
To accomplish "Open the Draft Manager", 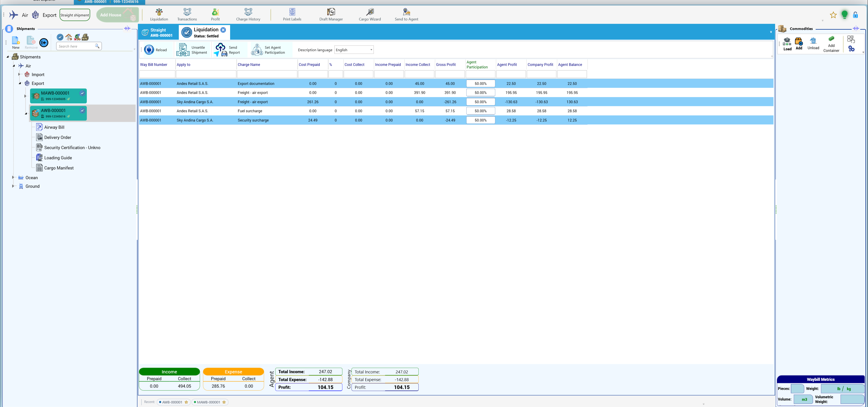I will [x=331, y=15].
